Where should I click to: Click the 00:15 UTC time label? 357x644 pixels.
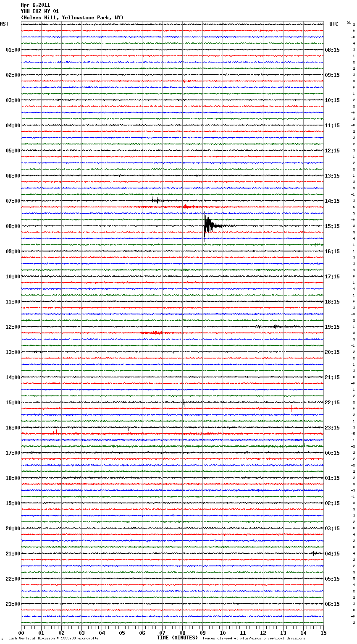332,453
